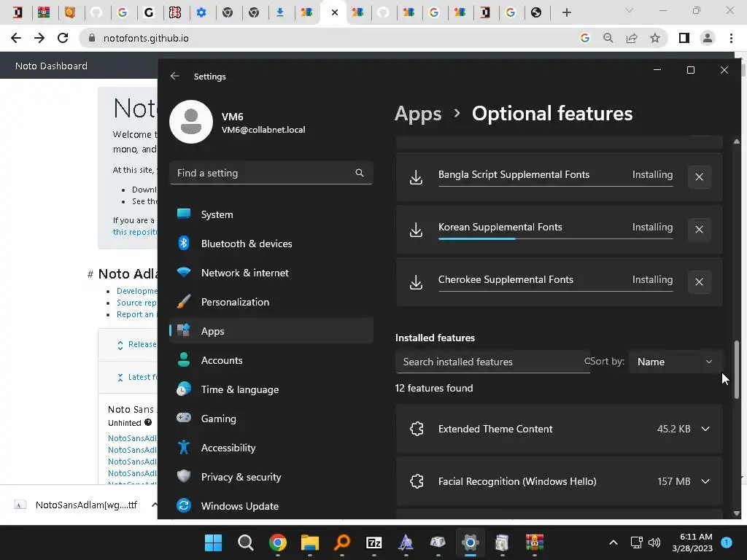This screenshot has width=747, height=560.
Task: Open the NotoSansAdlam download item menu
Action: coord(155,505)
